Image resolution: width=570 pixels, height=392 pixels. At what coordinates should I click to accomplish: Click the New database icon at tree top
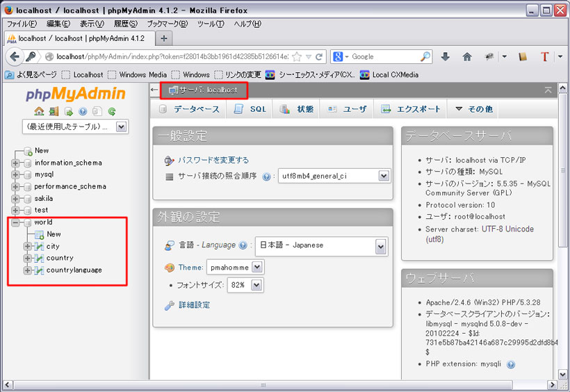click(28, 151)
